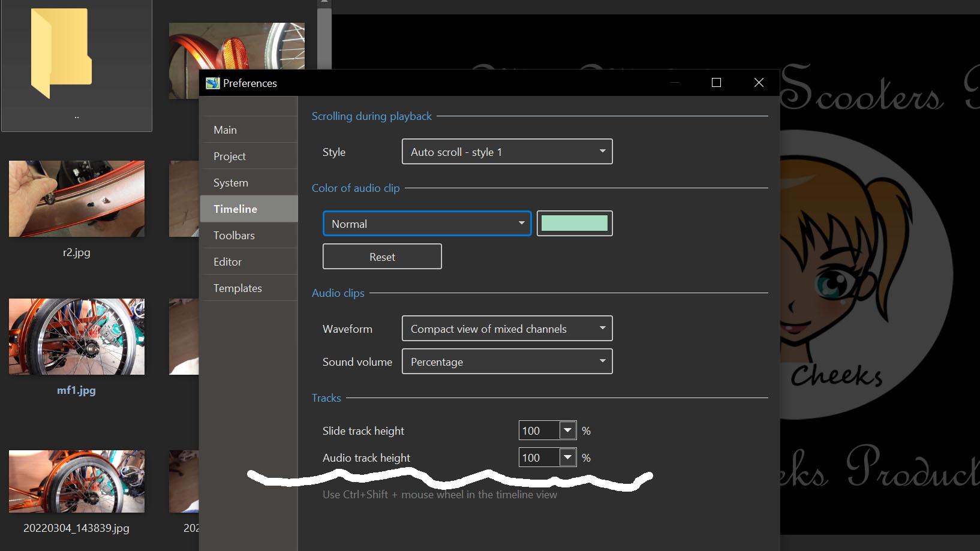Image resolution: width=980 pixels, height=551 pixels.
Task: Click the Audio track height value field
Action: point(539,458)
